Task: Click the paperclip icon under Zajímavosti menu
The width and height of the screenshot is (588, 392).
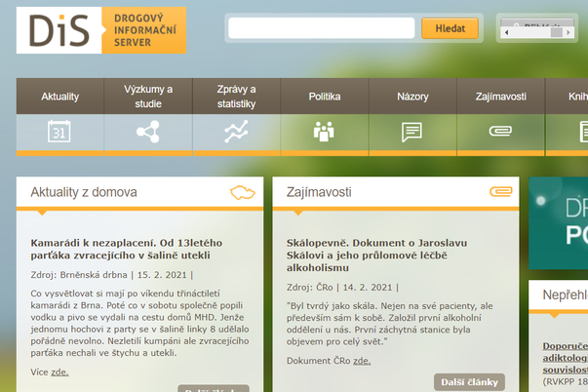Action: [x=500, y=131]
